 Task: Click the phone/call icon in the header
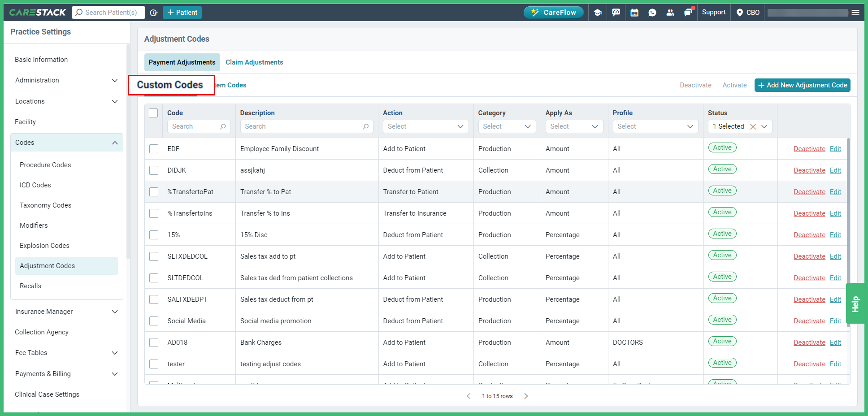[652, 12]
